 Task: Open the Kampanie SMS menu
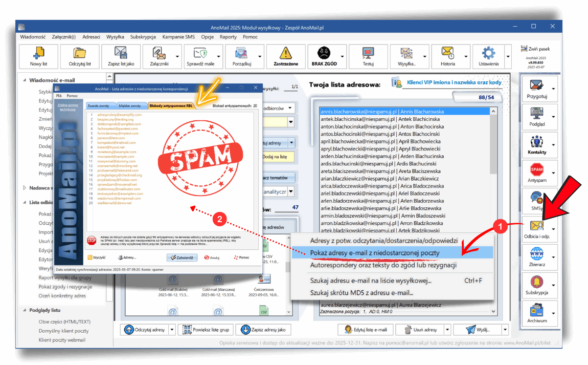[x=178, y=37]
